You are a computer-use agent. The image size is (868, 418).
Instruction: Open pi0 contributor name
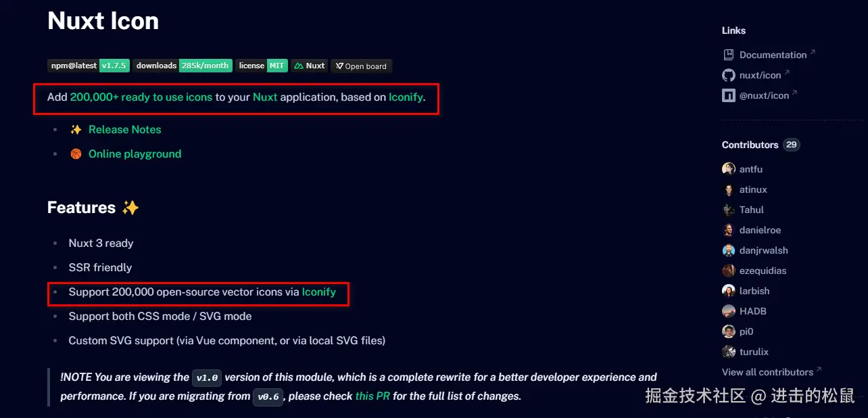coord(746,331)
